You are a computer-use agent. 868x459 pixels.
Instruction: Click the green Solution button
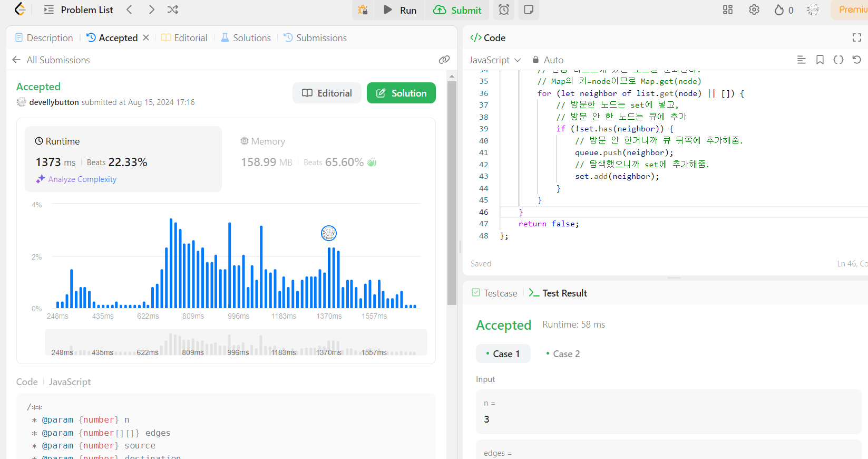coord(401,93)
